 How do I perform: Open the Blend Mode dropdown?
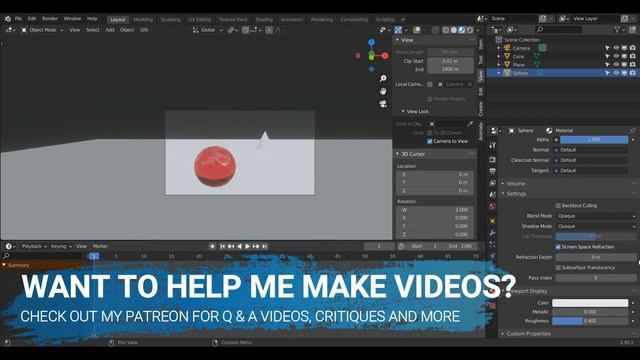[x=596, y=216]
